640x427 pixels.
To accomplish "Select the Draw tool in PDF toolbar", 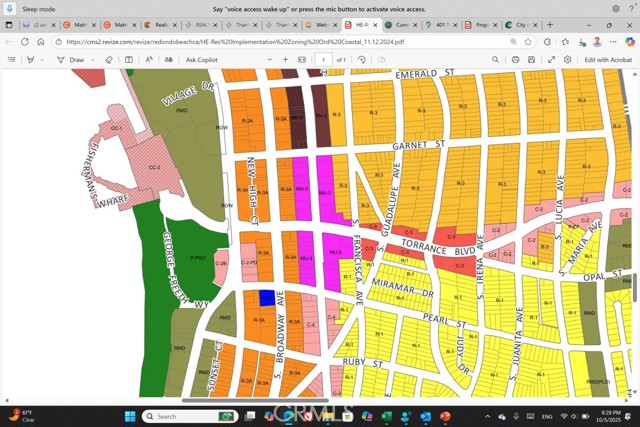I will [x=72, y=60].
